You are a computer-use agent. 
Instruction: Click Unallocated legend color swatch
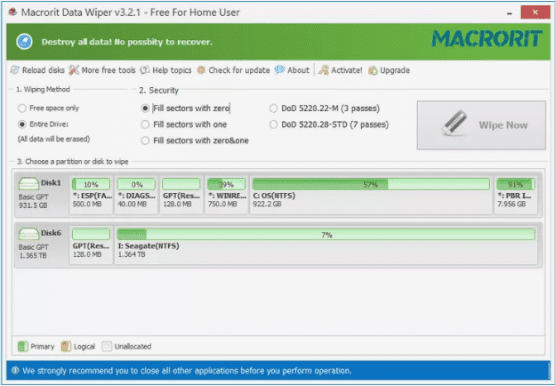click(x=107, y=346)
